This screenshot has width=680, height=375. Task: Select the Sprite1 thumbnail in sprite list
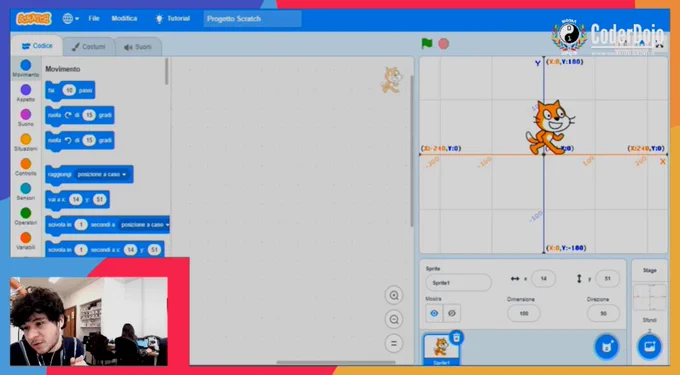point(441,349)
